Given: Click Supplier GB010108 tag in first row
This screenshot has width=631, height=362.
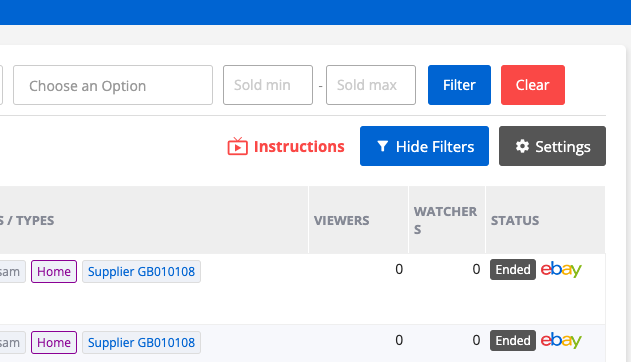Looking at the screenshot, I should pyautogui.click(x=141, y=272).
